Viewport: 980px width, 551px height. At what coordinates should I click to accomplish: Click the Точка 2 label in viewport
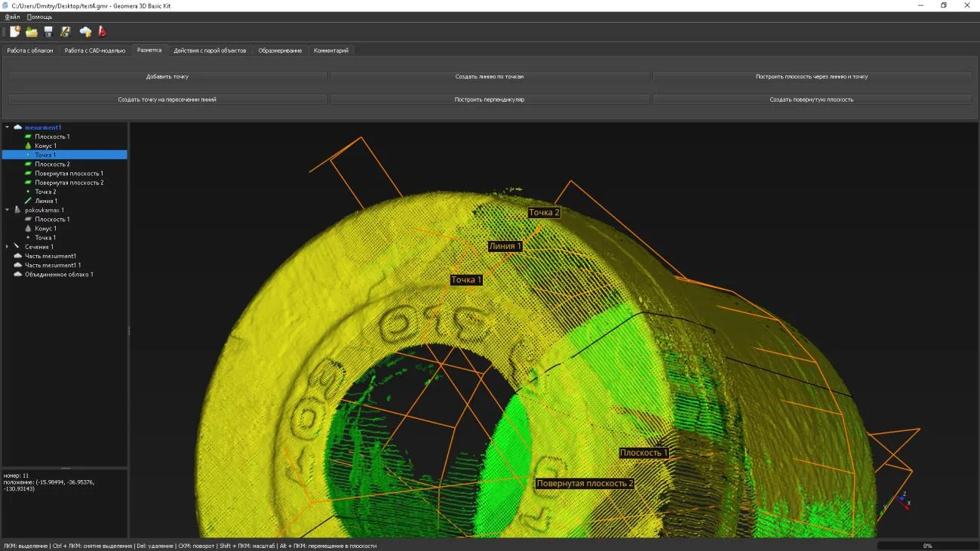point(544,213)
